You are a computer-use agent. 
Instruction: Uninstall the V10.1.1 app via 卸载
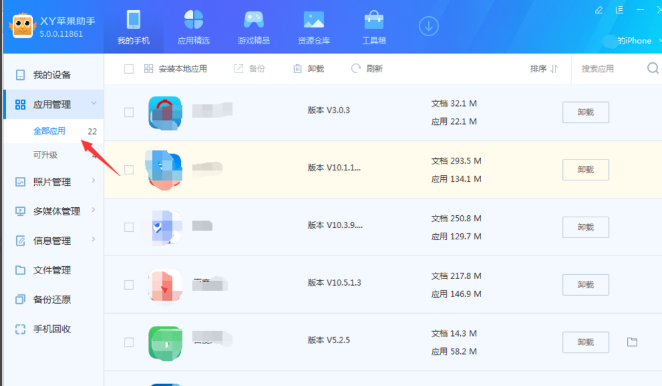pyautogui.click(x=586, y=170)
